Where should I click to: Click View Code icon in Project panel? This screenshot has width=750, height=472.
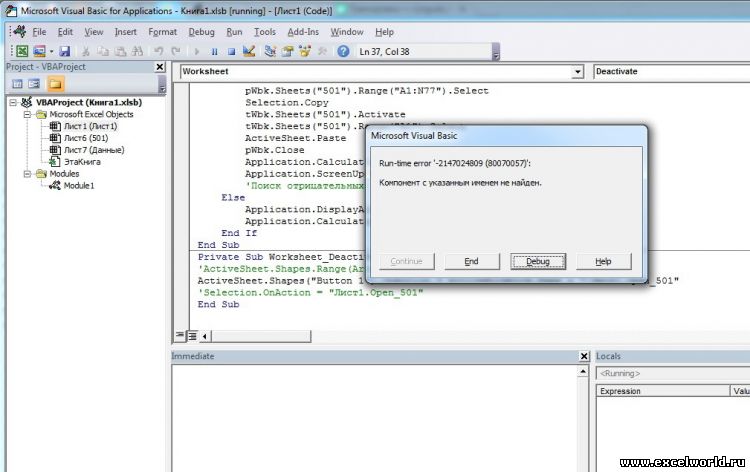pyautogui.click(x=15, y=83)
